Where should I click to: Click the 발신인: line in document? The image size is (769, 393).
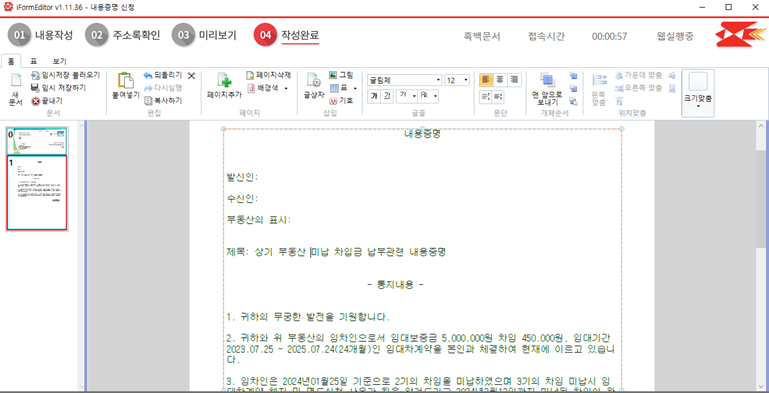pyautogui.click(x=242, y=177)
